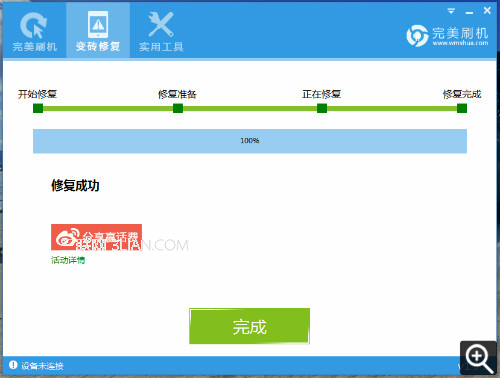Switch to the 变砖修复 tab

(x=98, y=31)
